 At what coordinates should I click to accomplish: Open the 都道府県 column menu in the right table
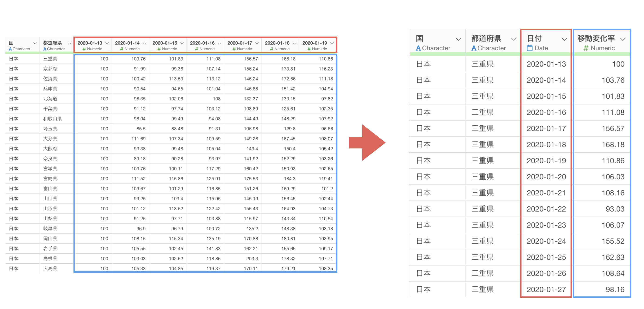514,39
